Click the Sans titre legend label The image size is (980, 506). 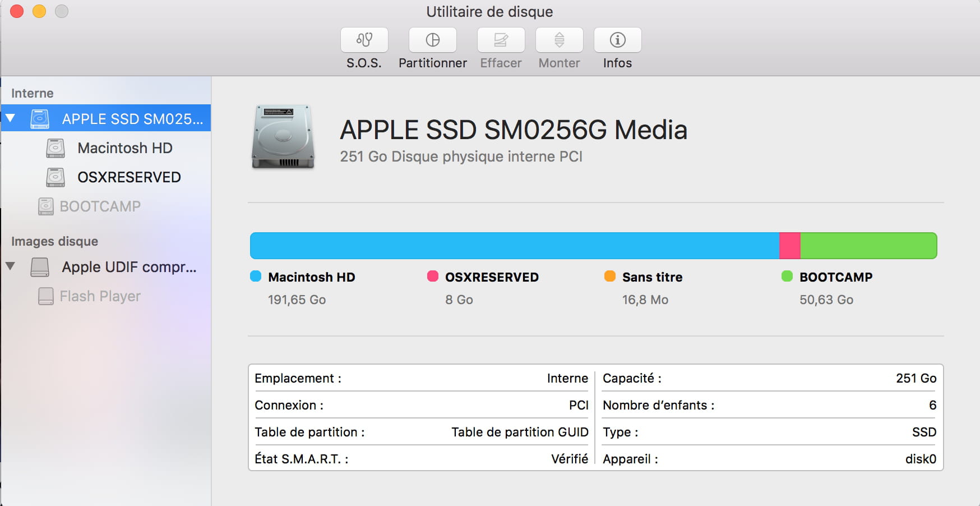[652, 277]
